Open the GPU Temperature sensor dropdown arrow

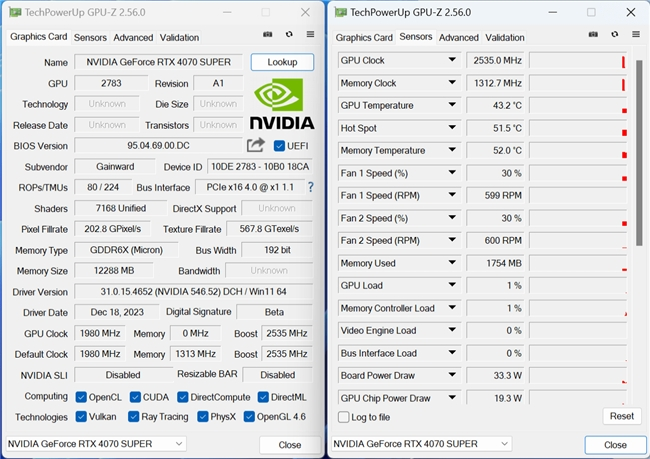453,105
